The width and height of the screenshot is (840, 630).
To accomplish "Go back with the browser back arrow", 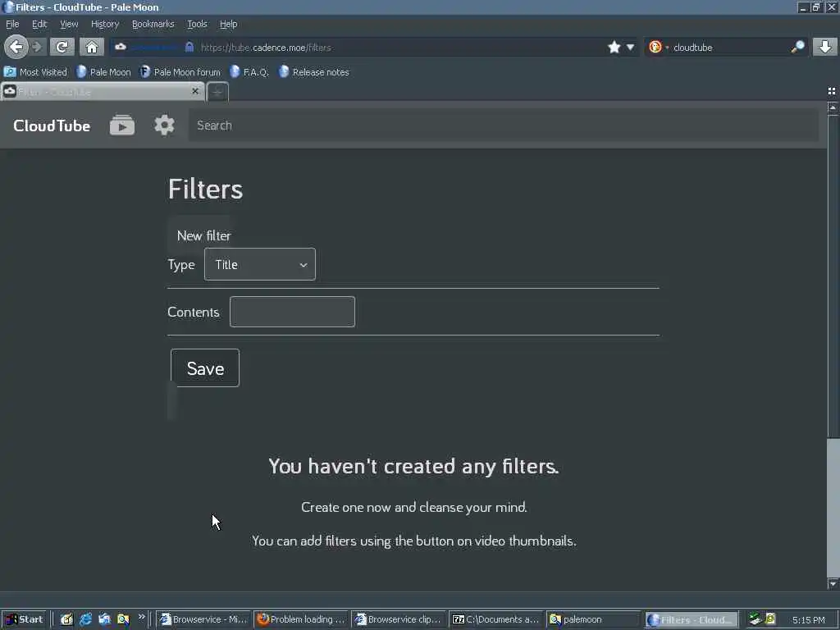I will coord(16,47).
